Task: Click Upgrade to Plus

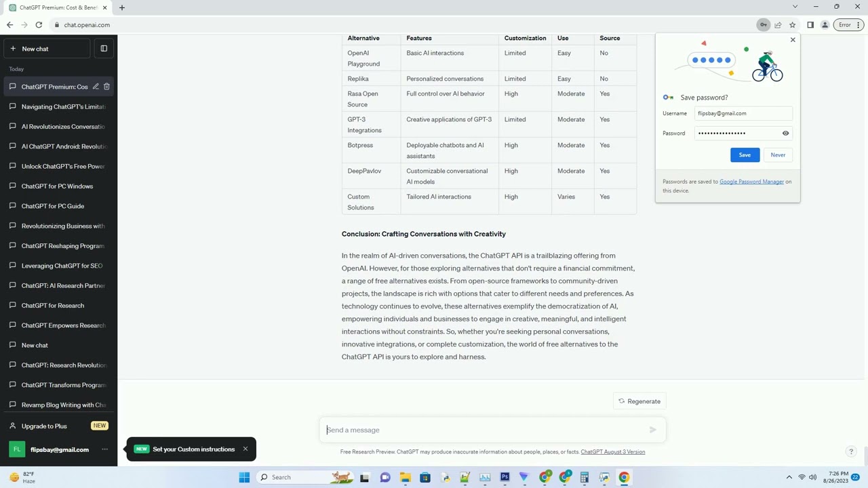Action: [x=58, y=426]
